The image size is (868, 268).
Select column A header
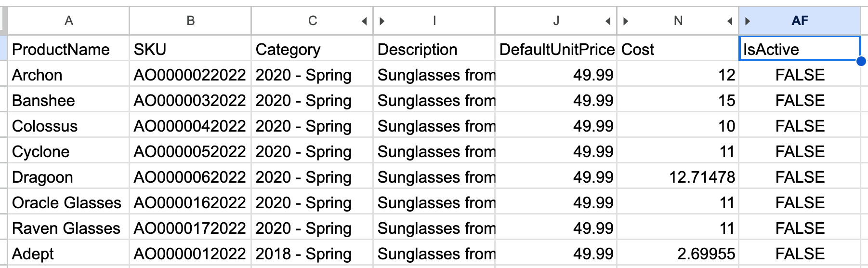coord(69,21)
